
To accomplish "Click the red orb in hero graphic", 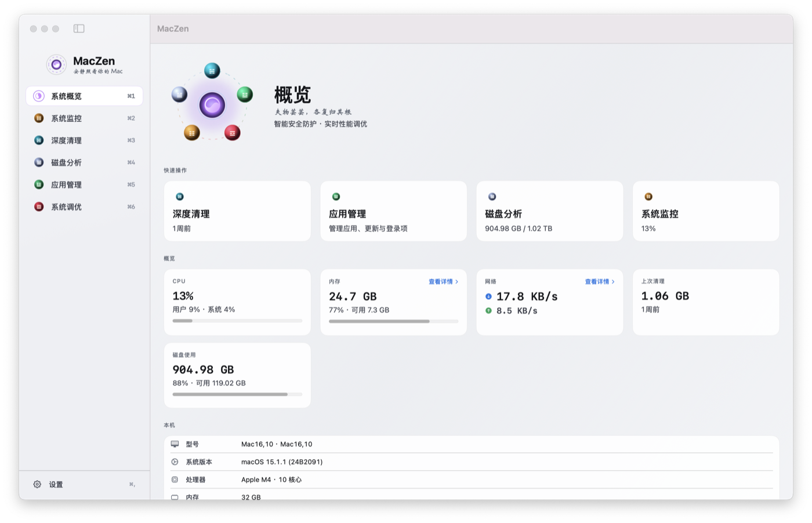I will point(233,133).
